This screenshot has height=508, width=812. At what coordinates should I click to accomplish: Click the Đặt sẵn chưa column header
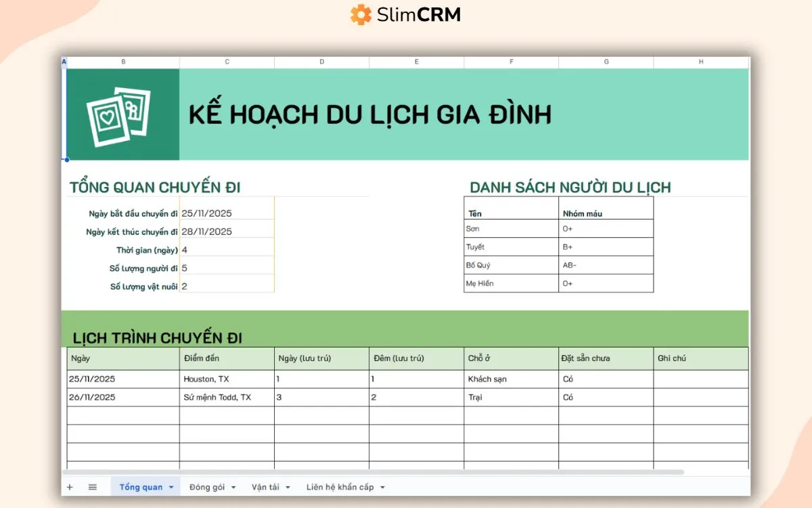[606, 358]
